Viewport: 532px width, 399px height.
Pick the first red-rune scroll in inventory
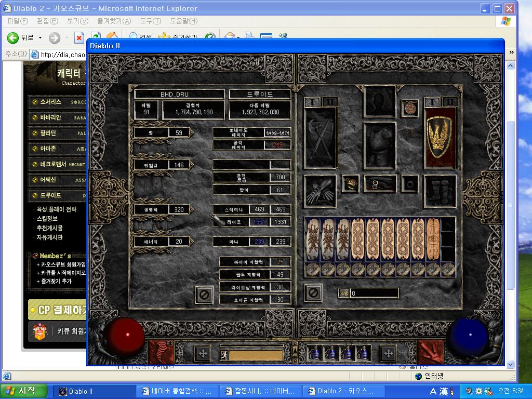[313, 240]
